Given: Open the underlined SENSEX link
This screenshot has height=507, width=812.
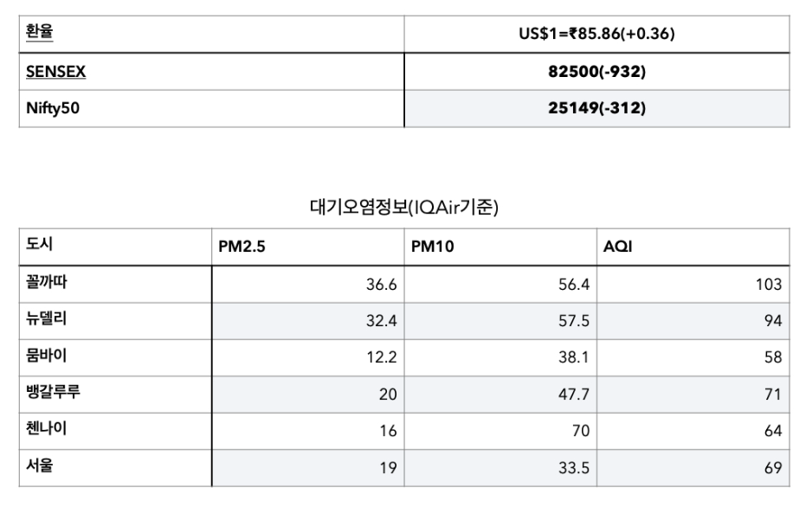Looking at the screenshot, I should click(56, 73).
